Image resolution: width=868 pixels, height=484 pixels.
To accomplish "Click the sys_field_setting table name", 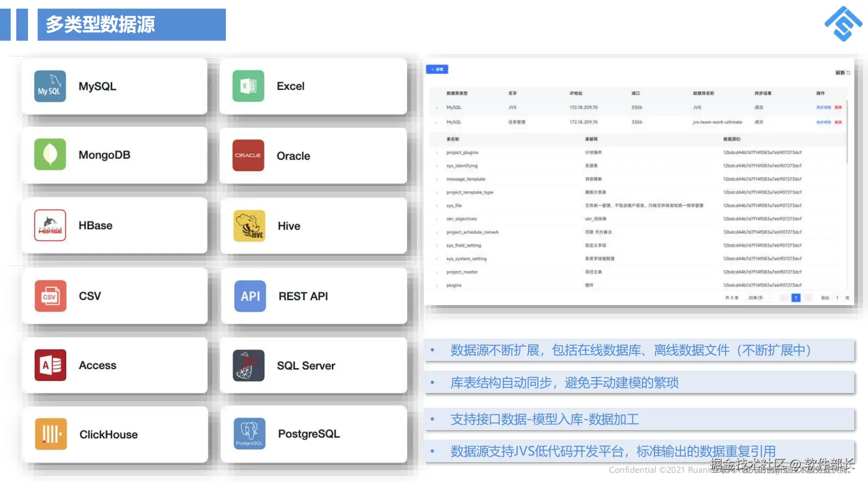I will point(464,246).
